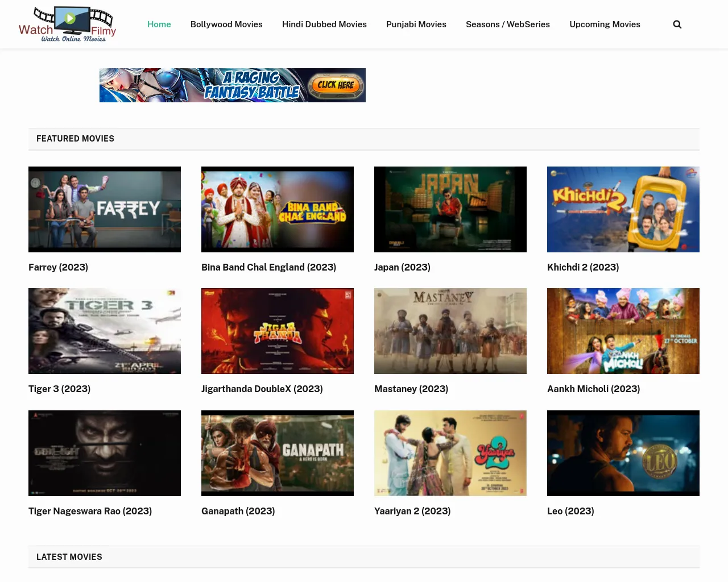Click the Raging Fantasy Battle ad banner
728x582 pixels.
pyautogui.click(x=233, y=85)
